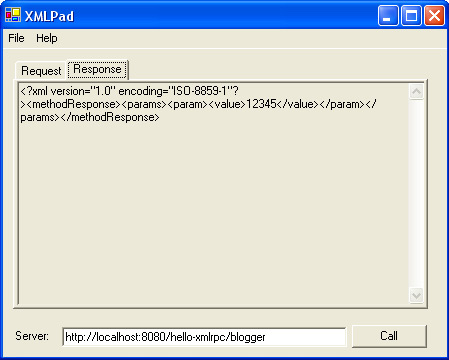Maximize the XMLPad window

[x=411, y=15]
